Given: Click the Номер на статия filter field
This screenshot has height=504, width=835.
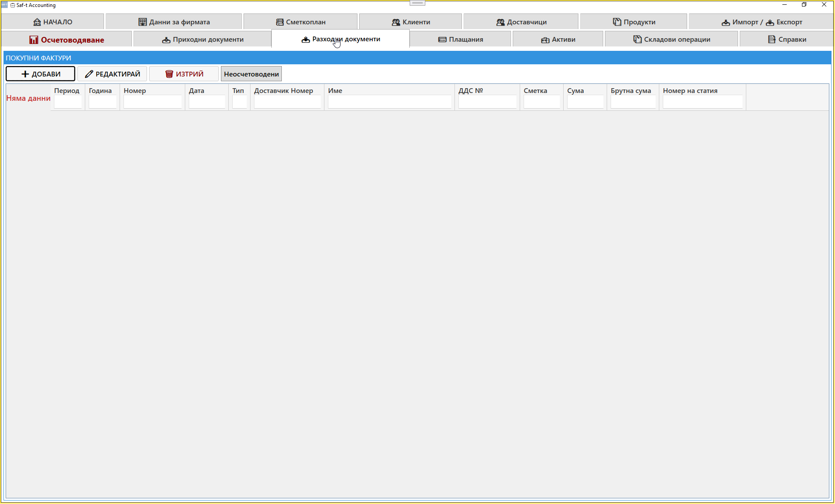Looking at the screenshot, I should coord(703,102).
